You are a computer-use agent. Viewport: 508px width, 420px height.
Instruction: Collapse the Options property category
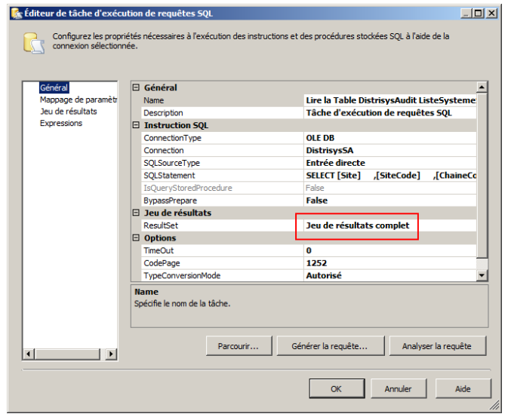click(x=137, y=238)
